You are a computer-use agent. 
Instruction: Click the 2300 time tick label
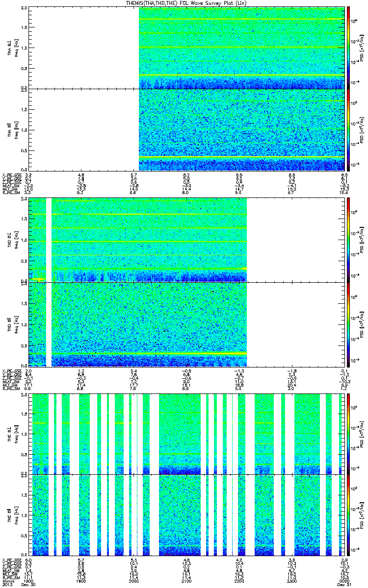click(291, 580)
